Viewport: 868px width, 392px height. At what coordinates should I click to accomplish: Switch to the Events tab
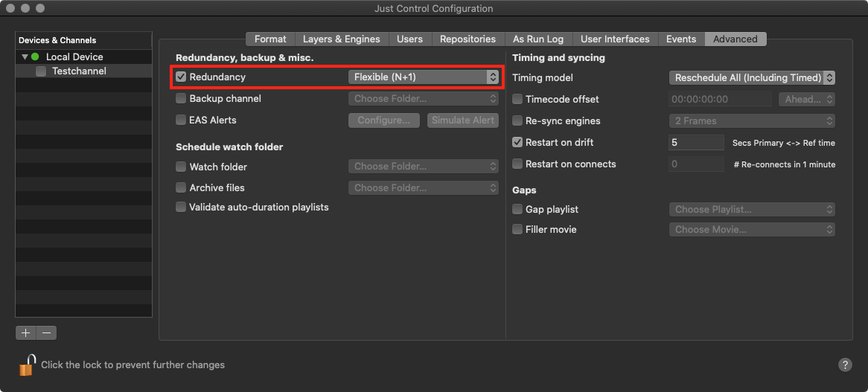point(681,39)
